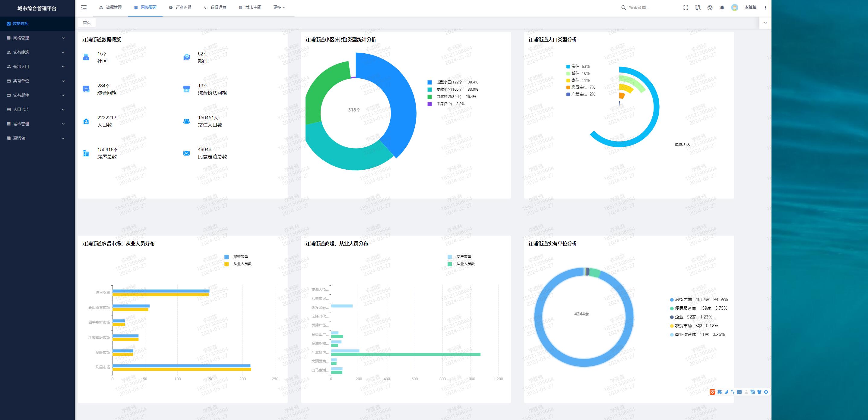Toggle 零散小区(105个) legend item
868x420 pixels.
tap(452, 89)
